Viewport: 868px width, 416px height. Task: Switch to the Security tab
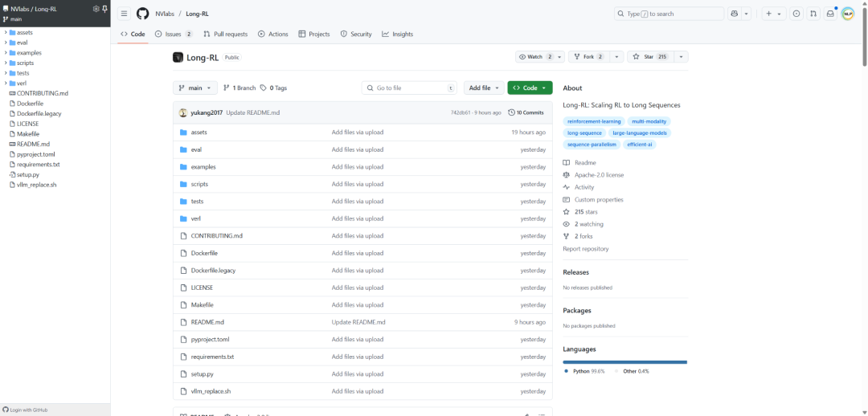point(356,35)
